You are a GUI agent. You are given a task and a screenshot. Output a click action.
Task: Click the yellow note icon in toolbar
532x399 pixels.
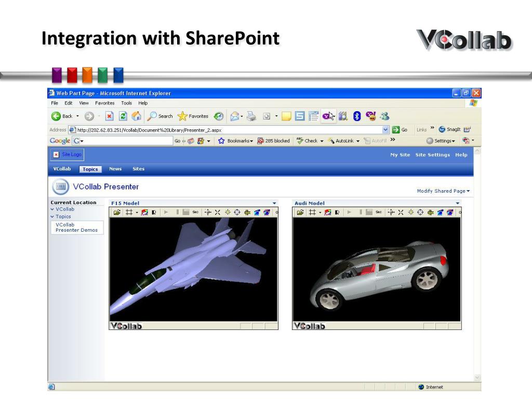(286, 116)
